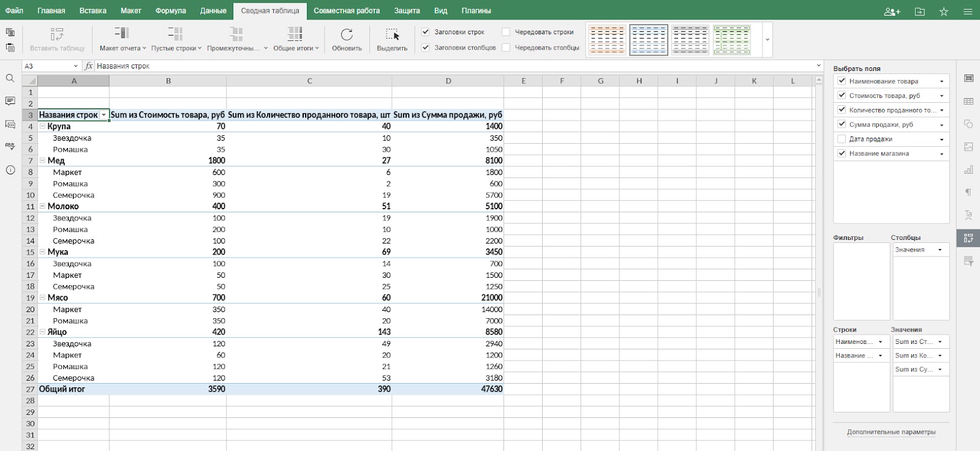Open the hamburger view menu icon

pos(968,11)
